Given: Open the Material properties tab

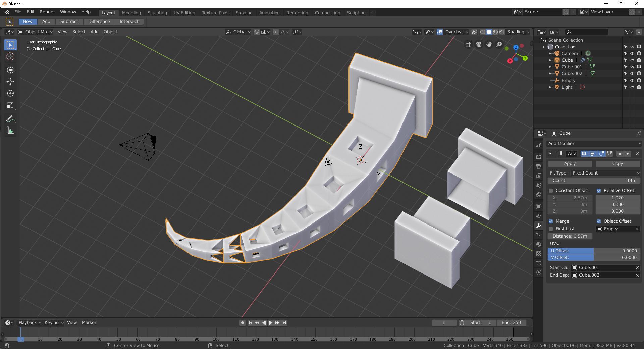Looking at the screenshot, I should click(539, 244).
